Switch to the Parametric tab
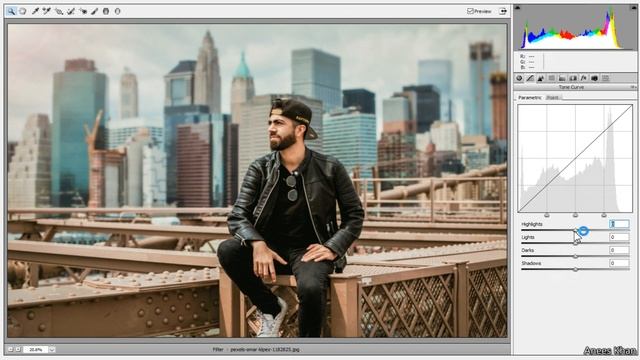640x360 pixels. (x=530, y=98)
